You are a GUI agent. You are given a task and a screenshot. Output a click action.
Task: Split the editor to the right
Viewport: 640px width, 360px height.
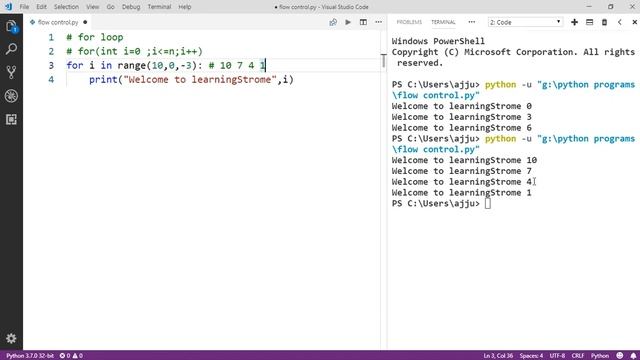point(363,22)
